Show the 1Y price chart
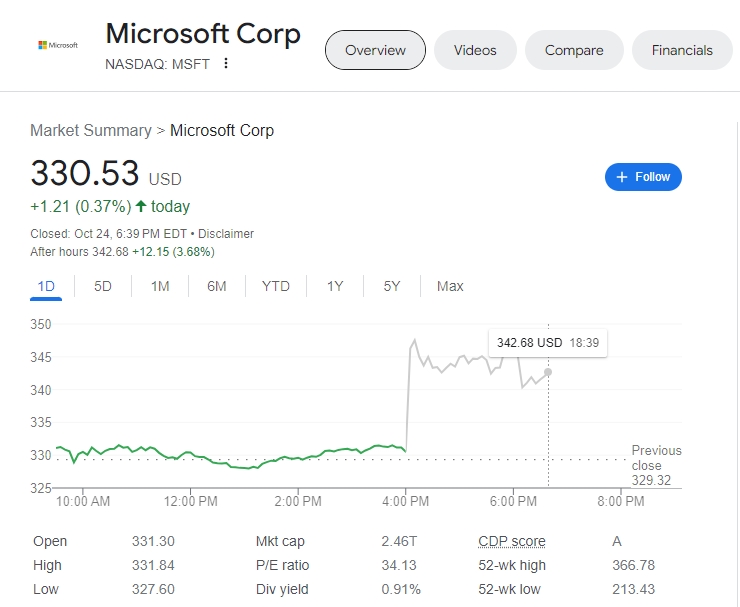The width and height of the screenshot is (740, 607). (x=335, y=286)
